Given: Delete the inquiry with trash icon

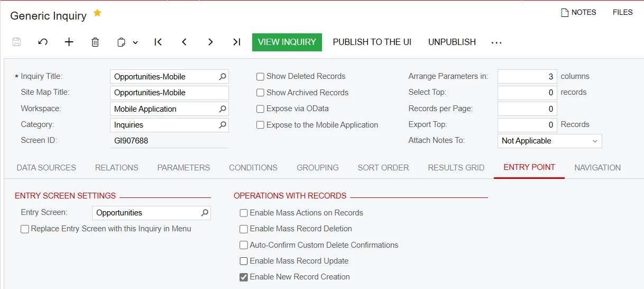Looking at the screenshot, I should [x=95, y=42].
